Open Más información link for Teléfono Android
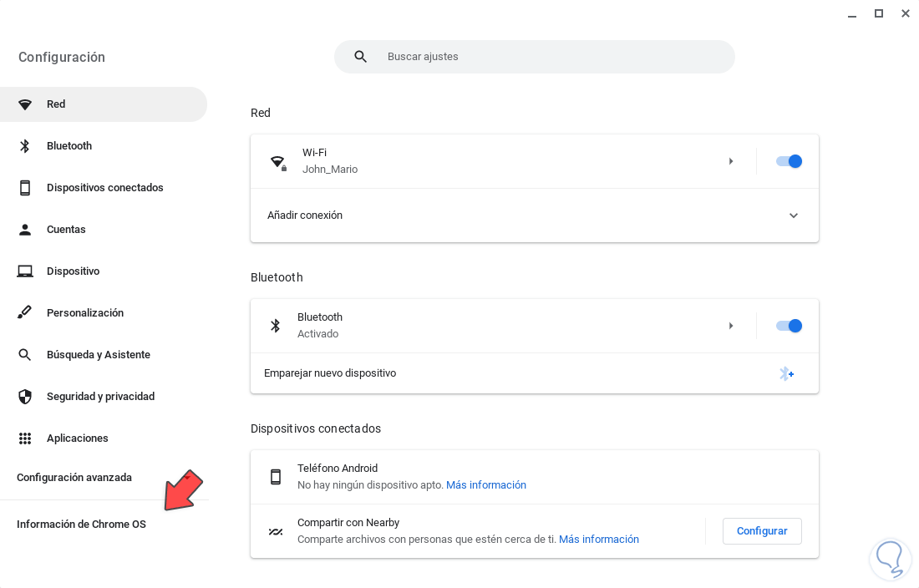919x588 pixels. (486, 485)
